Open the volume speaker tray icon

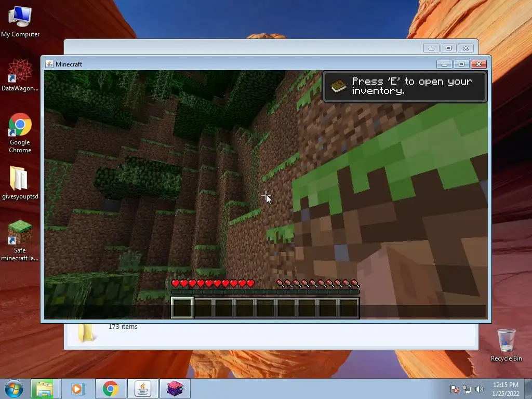(480, 389)
